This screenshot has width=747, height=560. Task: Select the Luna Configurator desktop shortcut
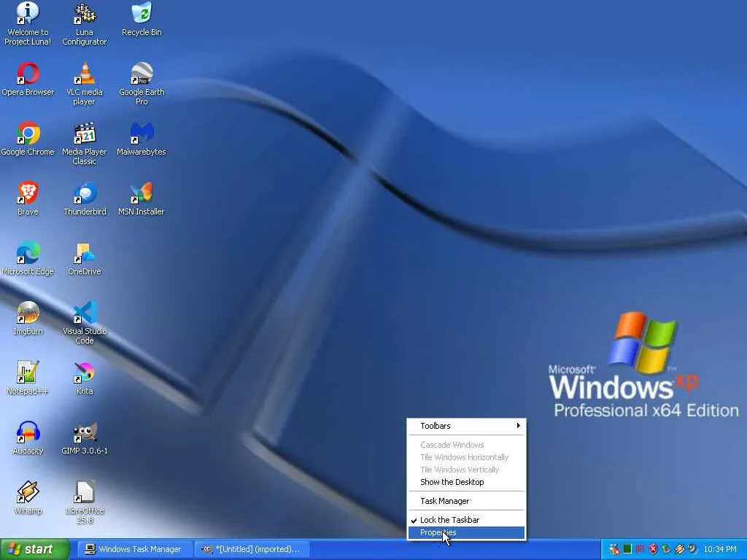(x=85, y=24)
